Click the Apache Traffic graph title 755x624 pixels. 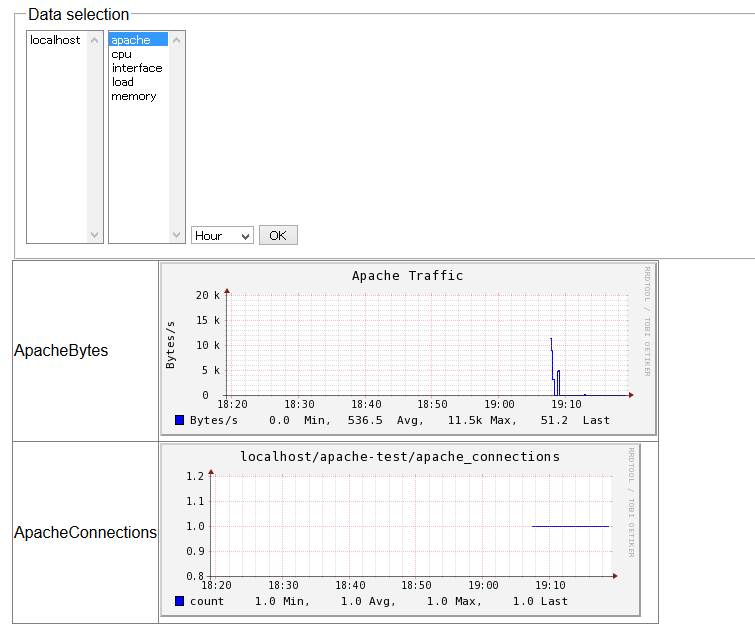pyautogui.click(x=407, y=276)
